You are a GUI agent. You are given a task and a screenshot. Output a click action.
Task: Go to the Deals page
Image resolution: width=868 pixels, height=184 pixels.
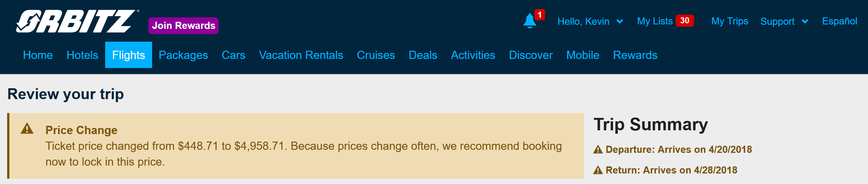click(x=423, y=55)
